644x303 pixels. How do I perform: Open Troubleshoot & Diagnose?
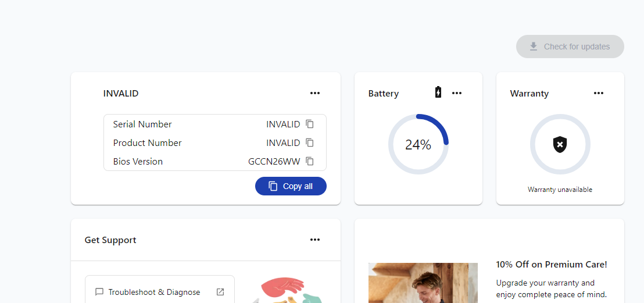coord(154,292)
